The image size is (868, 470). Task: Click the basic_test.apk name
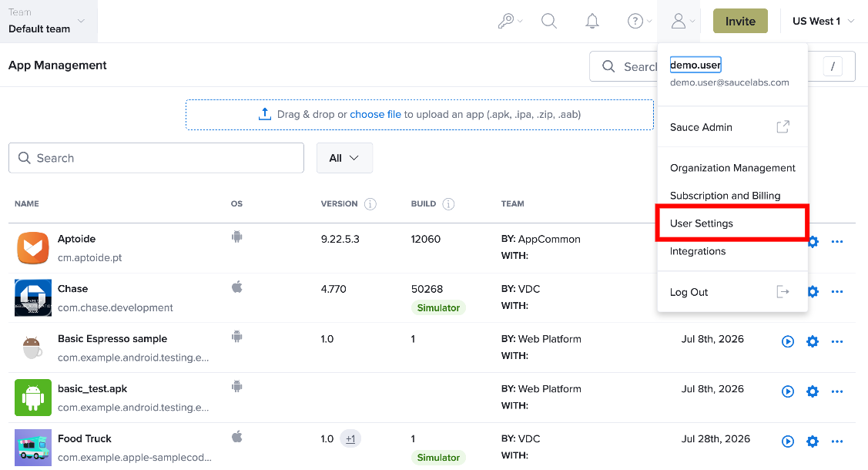tap(92, 388)
